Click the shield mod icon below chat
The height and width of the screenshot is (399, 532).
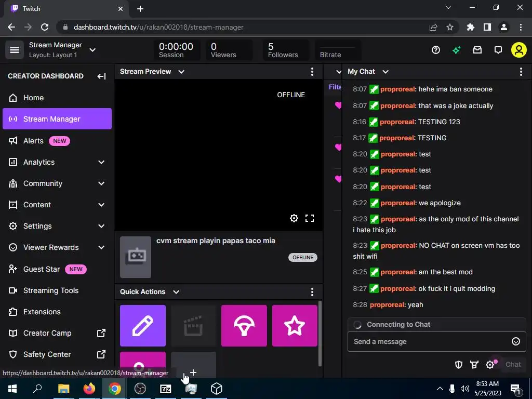(459, 365)
